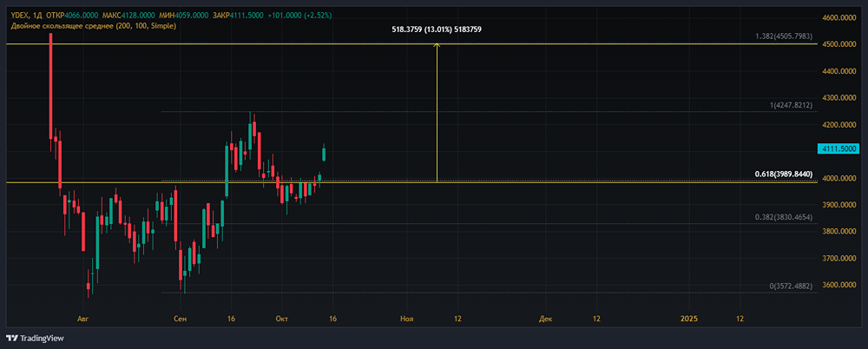Click the Fibonacci label 0.382(3830.4654)

[x=783, y=218]
